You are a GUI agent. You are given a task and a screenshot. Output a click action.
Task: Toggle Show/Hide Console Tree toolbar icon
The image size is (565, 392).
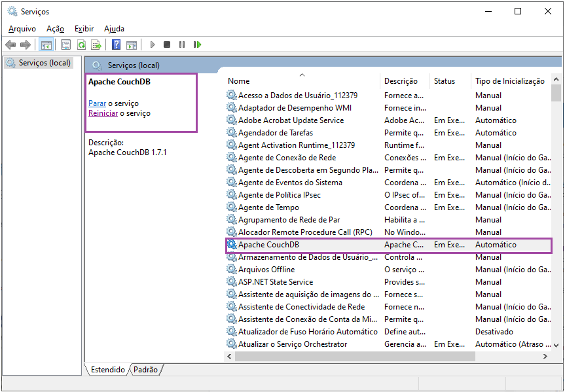pos(46,45)
